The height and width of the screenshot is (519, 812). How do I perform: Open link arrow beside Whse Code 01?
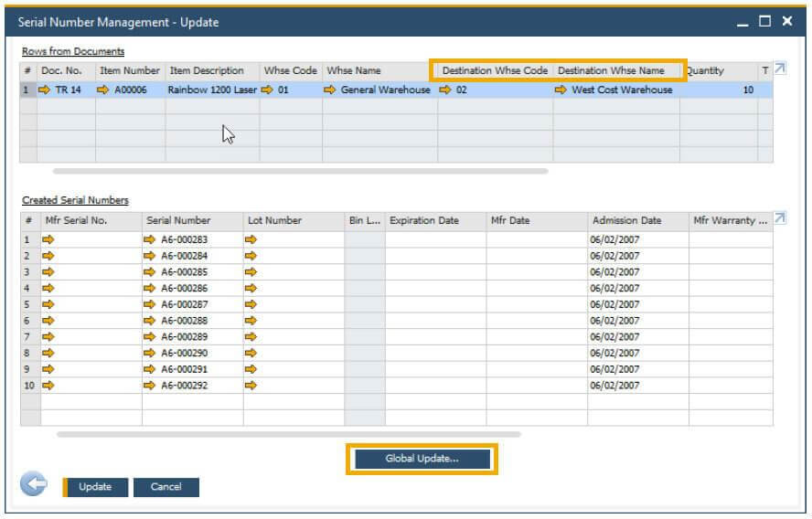[x=267, y=90]
